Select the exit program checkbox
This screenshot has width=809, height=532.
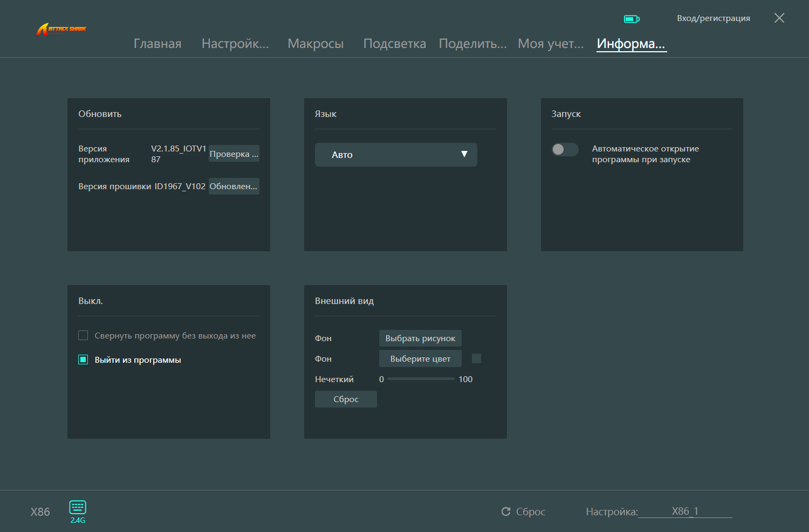click(x=83, y=360)
